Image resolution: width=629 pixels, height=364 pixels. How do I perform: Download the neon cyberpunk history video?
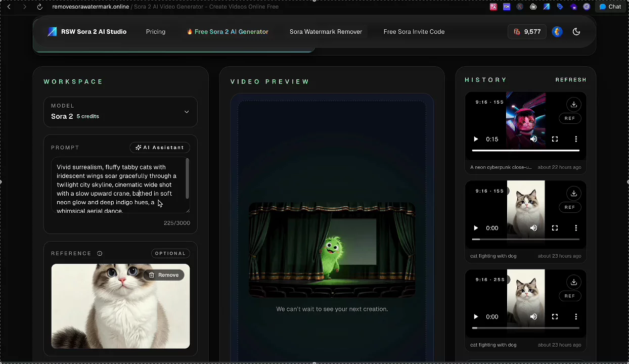(x=573, y=105)
